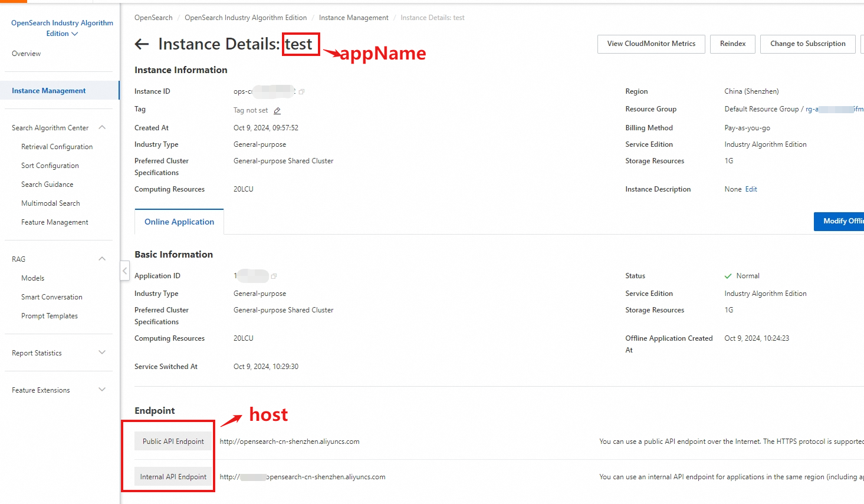
Task: Collapse the Search Algorithm Center section
Action: (x=102, y=127)
